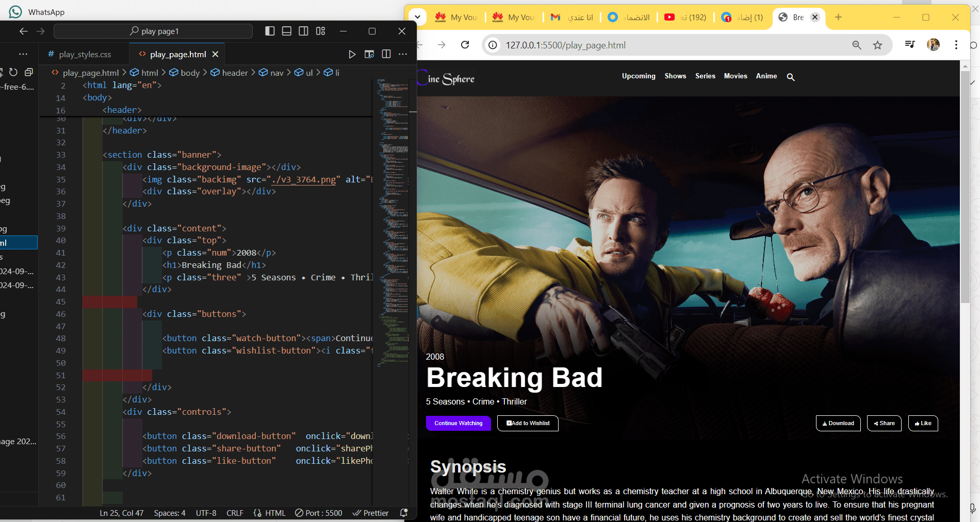The height and width of the screenshot is (522, 980).
Task: Change file encoding via 'UTF-8'
Action: click(x=206, y=513)
